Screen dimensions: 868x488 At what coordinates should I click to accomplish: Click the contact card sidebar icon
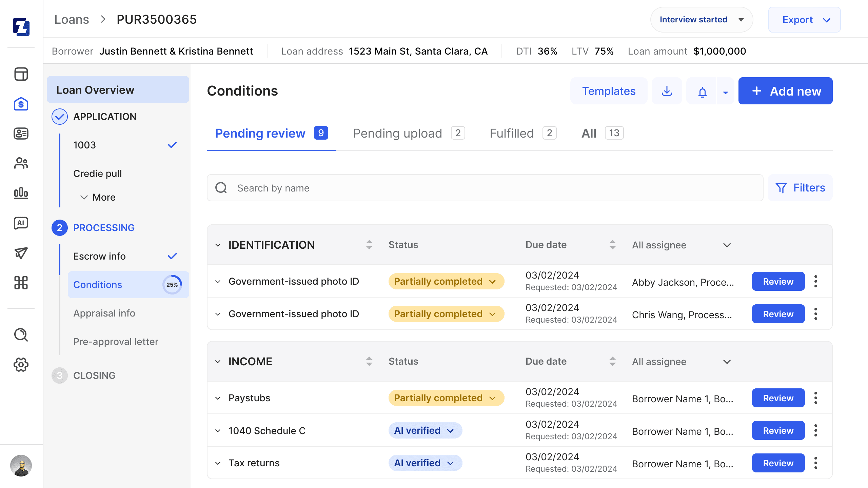point(21,134)
